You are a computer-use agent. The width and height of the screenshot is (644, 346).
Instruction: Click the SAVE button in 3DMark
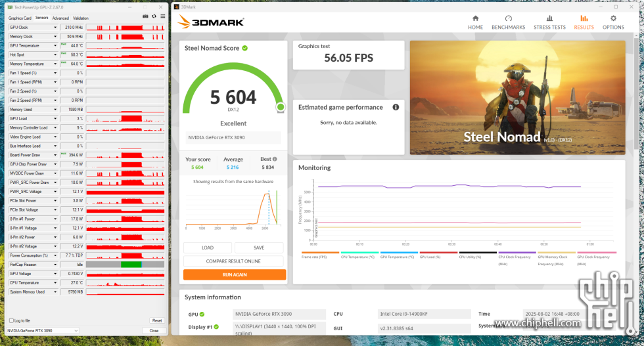259,248
